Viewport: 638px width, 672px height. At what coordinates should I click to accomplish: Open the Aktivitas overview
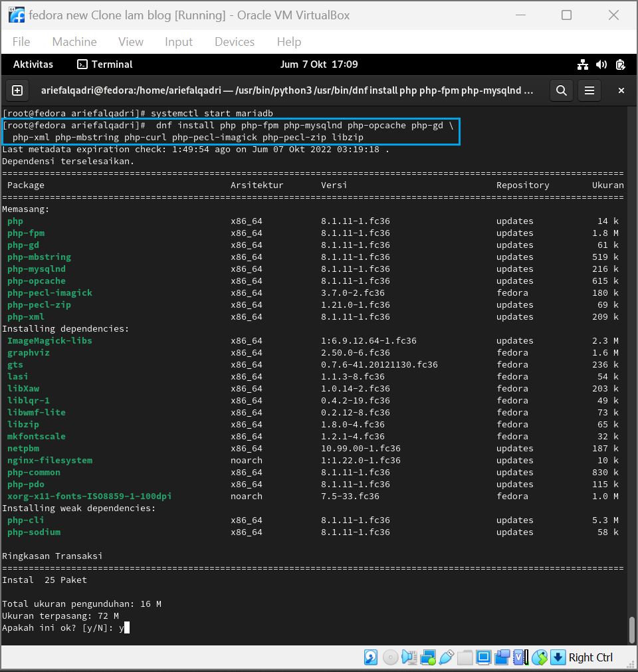(33, 64)
